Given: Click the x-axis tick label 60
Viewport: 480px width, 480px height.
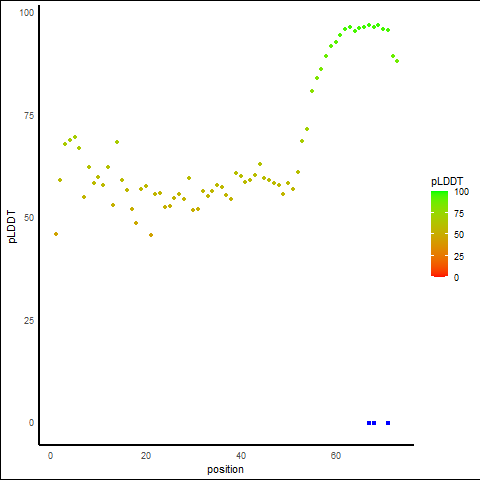Looking at the screenshot, I should [336, 456].
